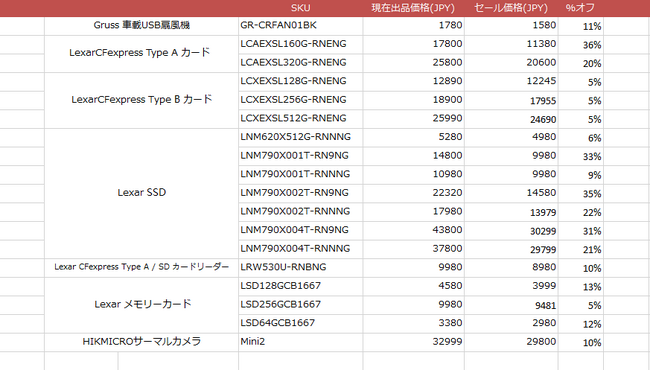Select discount cell 31%
This screenshot has height=371, width=650.
tap(580, 230)
